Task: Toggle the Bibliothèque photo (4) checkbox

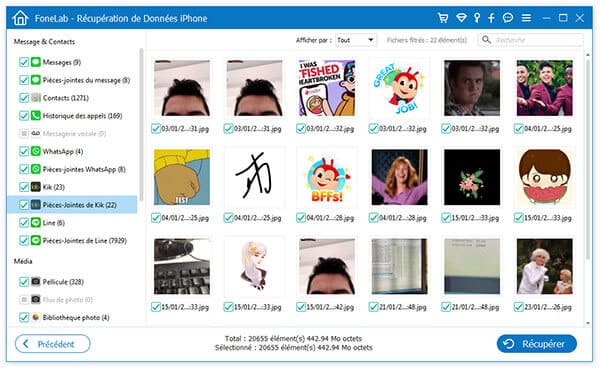Action: click(x=24, y=317)
